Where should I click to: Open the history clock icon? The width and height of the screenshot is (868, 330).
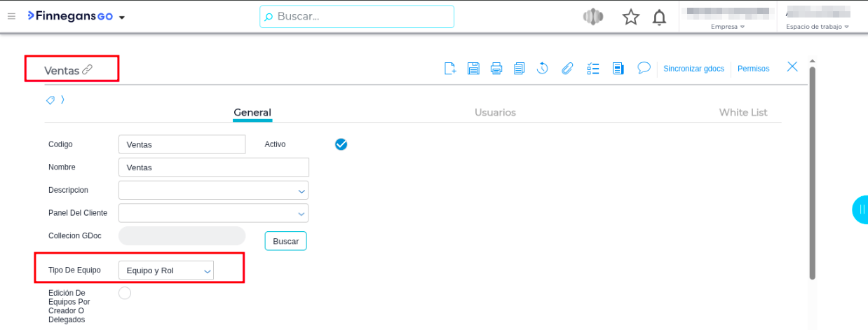pyautogui.click(x=542, y=68)
